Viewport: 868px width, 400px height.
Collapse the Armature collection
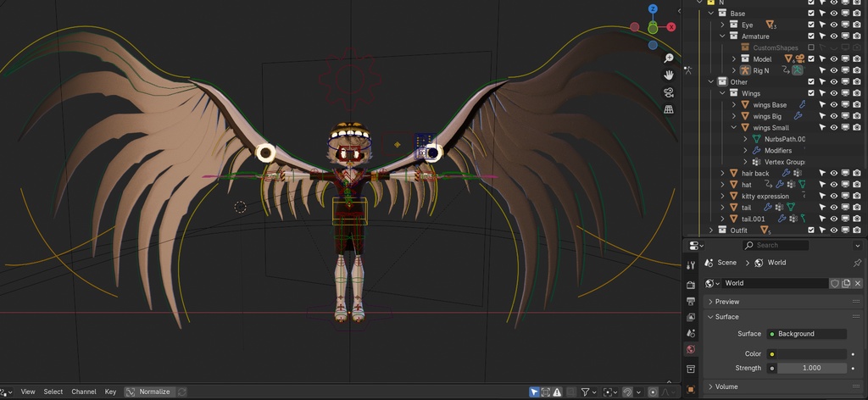point(722,36)
